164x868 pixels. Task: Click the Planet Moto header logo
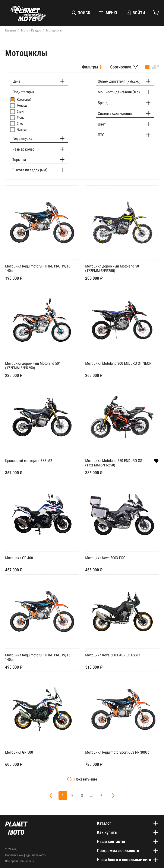click(x=28, y=13)
